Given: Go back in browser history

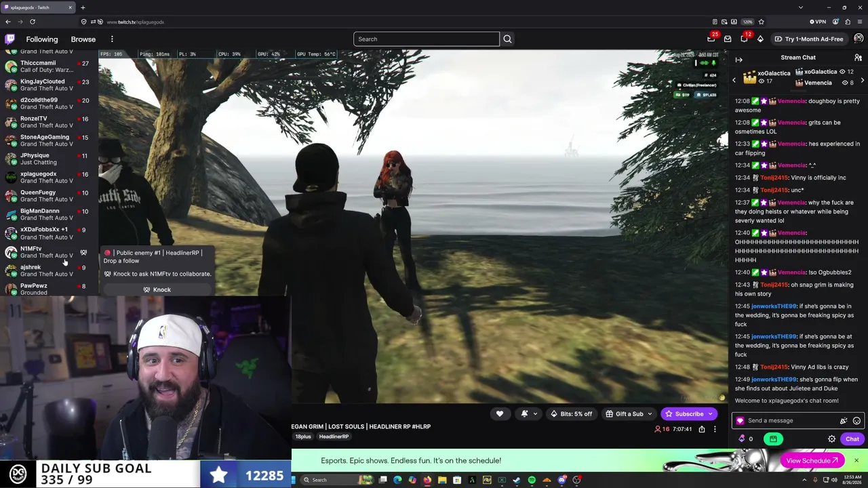Looking at the screenshot, I should (8, 22).
